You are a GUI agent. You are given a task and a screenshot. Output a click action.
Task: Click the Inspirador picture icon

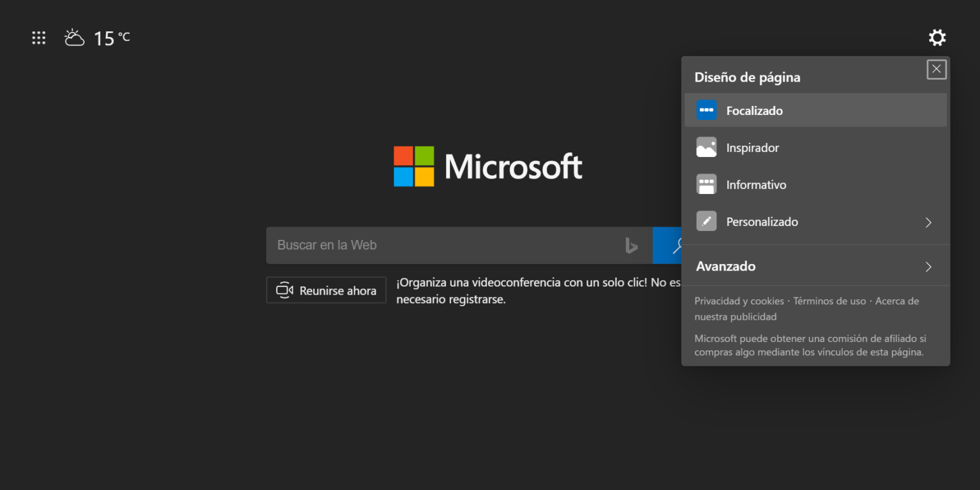(x=706, y=147)
